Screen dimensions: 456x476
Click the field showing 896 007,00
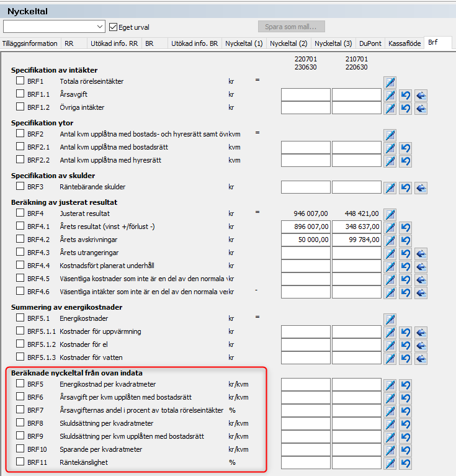pyautogui.click(x=305, y=227)
